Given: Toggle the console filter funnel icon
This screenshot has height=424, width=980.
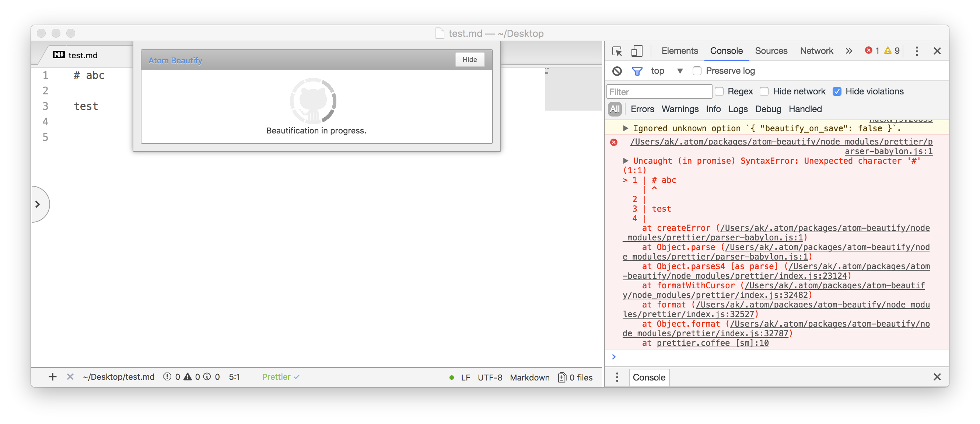Looking at the screenshot, I should point(637,71).
